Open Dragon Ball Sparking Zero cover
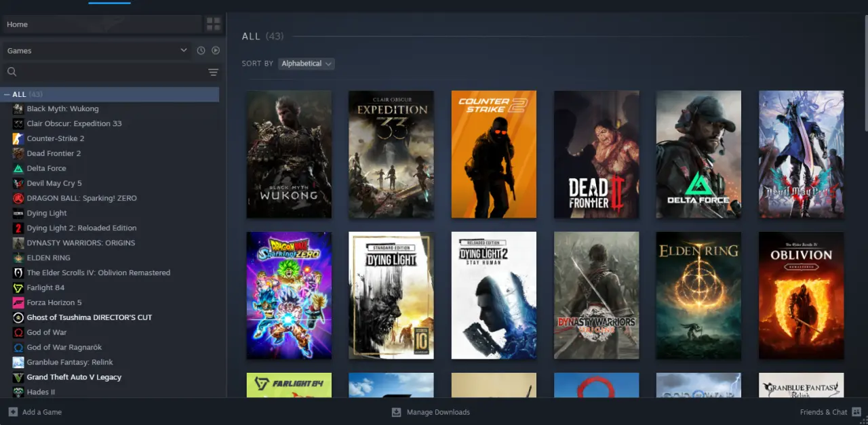868x425 pixels. click(289, 296)
